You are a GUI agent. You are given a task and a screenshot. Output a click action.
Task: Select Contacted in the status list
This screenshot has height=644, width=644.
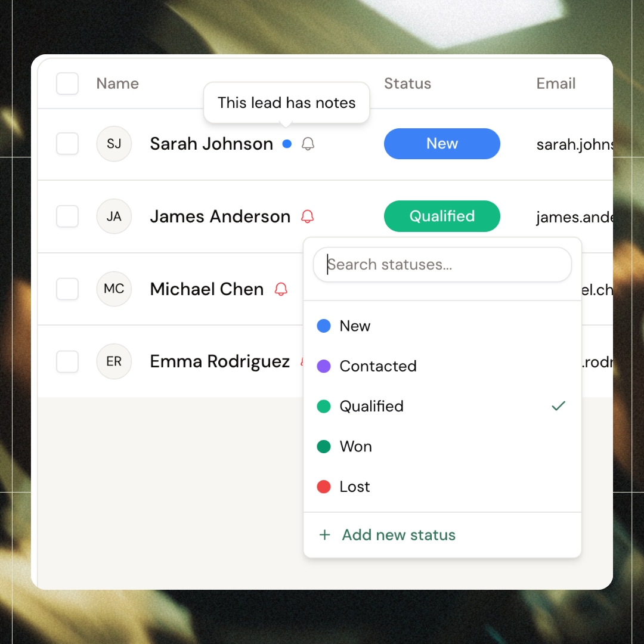[378, 366]
